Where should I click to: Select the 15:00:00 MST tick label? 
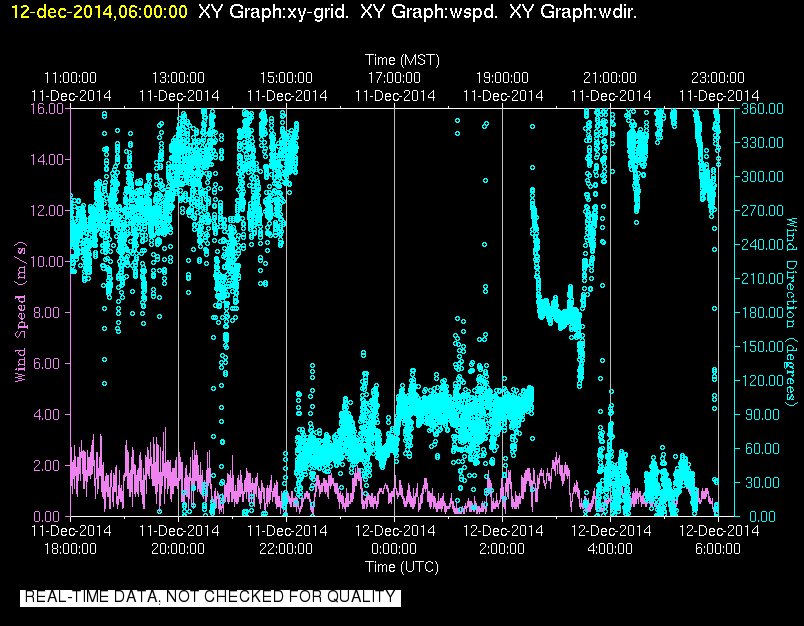pos(286,78)
